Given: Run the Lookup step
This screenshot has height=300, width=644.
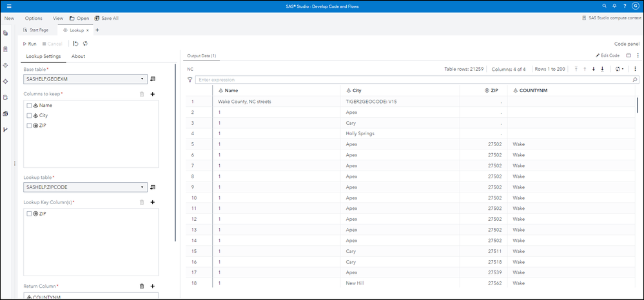Looking at the screenshot, I should point(30,44).
